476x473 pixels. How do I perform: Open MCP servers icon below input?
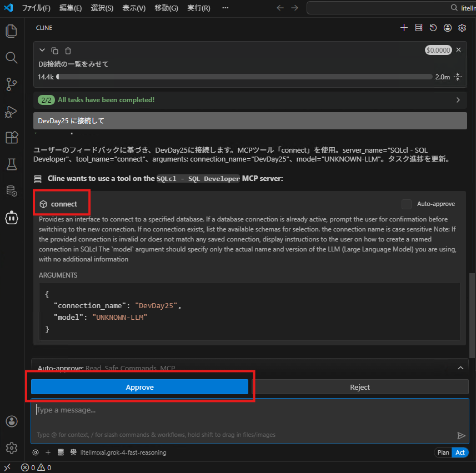point(61,452)
